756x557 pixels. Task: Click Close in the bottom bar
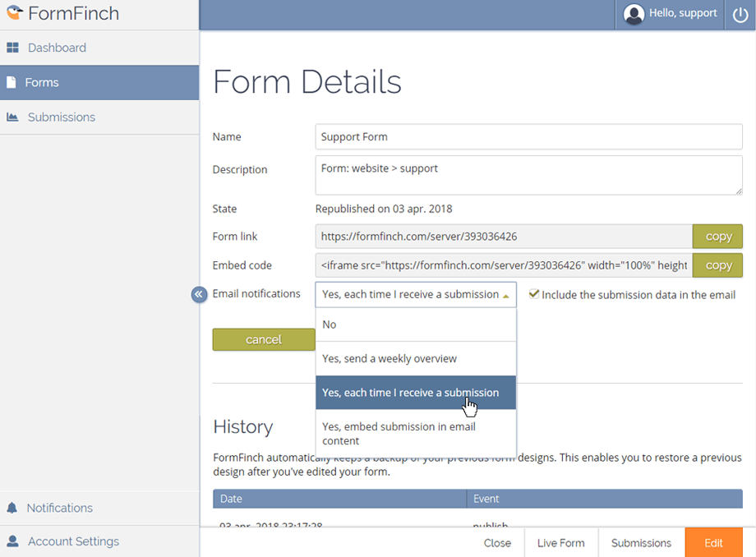[497, 542]
